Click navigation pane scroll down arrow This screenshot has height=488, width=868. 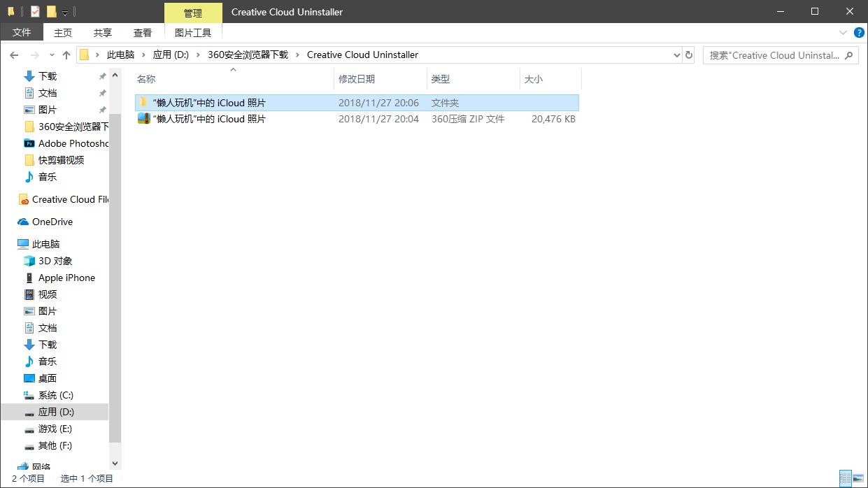click(x=115, y=463)
